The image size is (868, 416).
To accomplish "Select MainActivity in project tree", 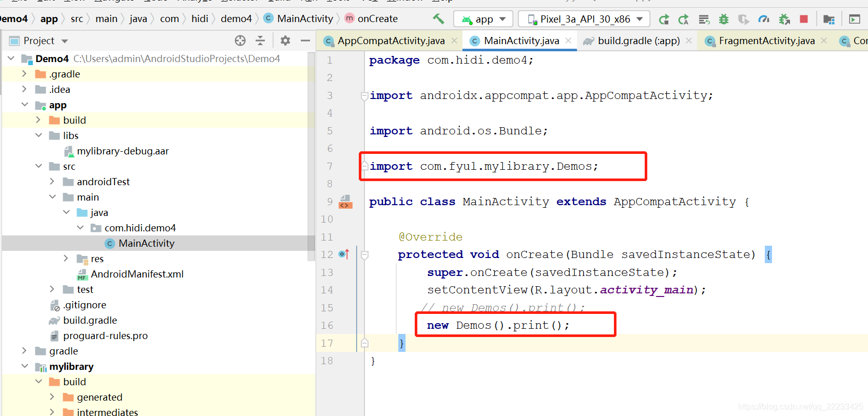I will [x=146, y=243].
